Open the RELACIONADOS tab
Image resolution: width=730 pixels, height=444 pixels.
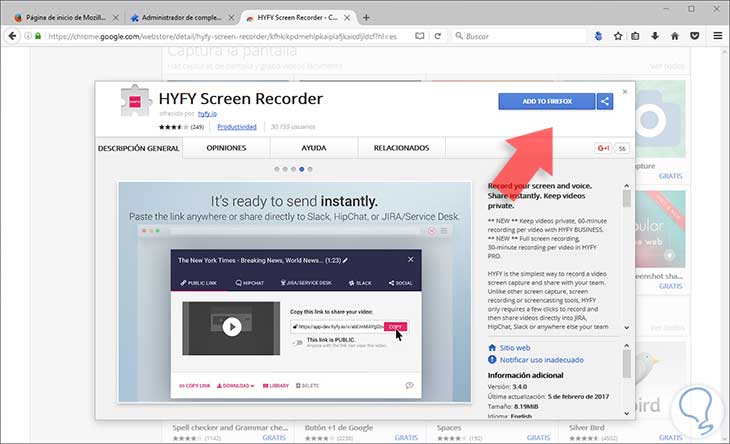pos(401,148)
